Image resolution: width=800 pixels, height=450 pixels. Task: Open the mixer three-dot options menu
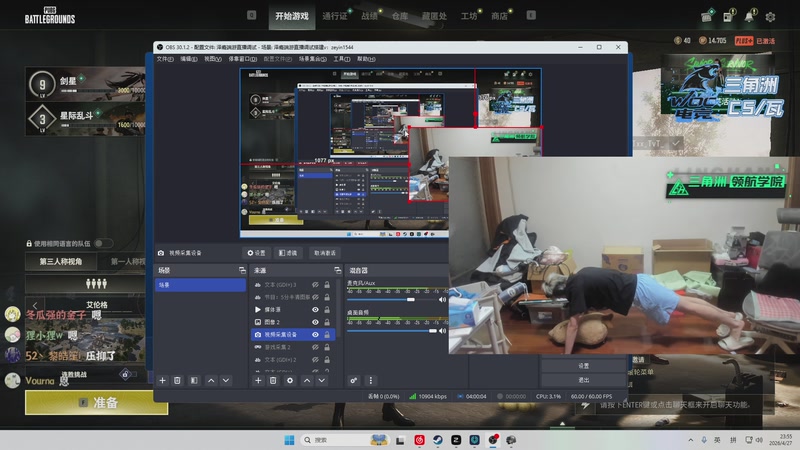point(370,381)
